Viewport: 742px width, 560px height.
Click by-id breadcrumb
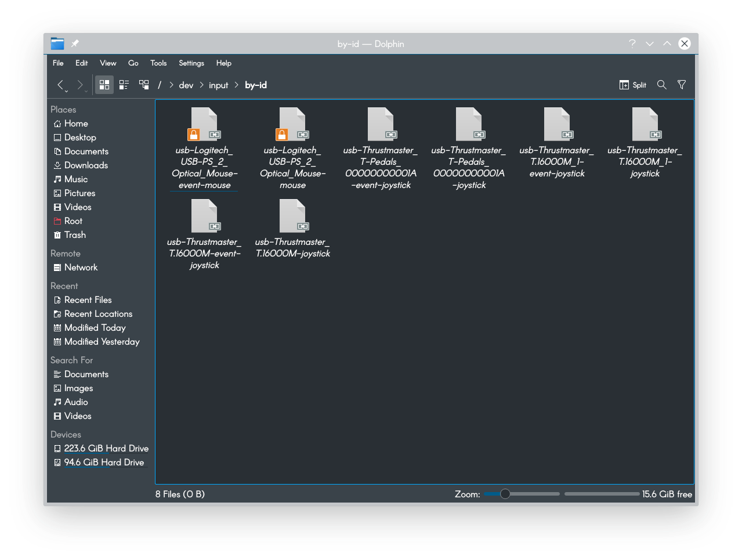click(x=256, y=85)
